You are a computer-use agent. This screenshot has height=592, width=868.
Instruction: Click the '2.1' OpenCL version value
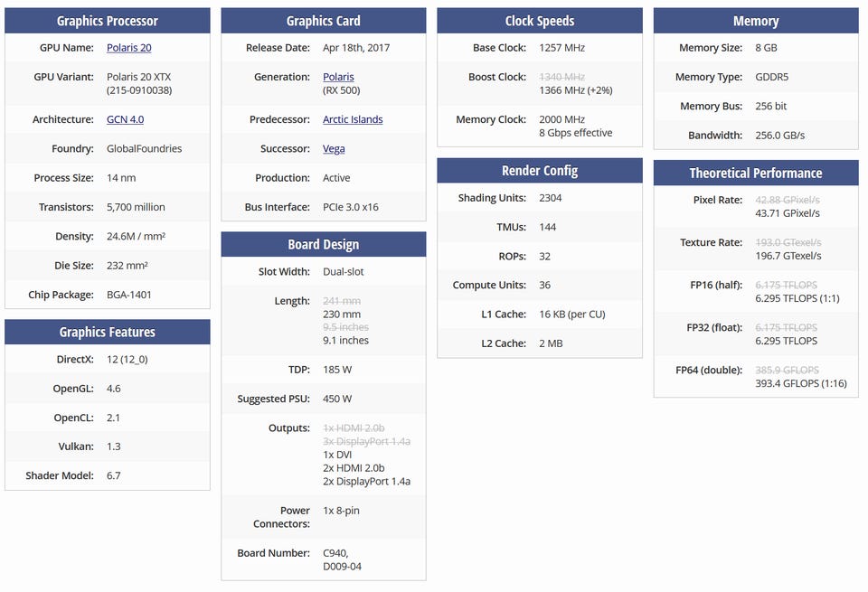click(113, 418)
